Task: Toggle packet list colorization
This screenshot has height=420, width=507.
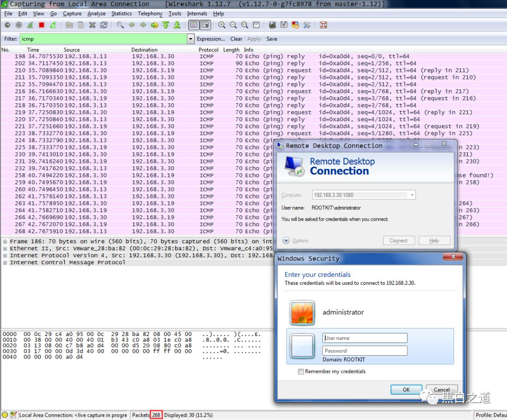Action: click(193, 25)
